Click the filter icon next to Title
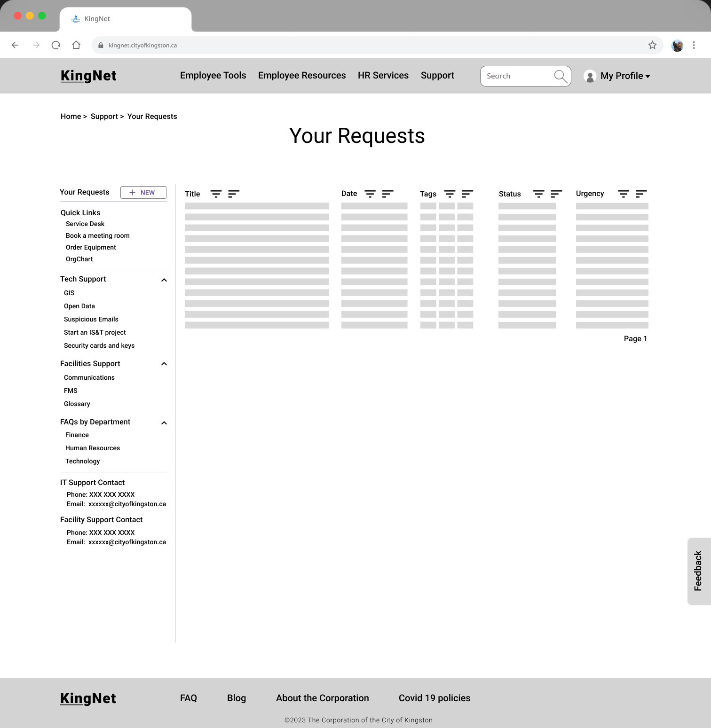Viewport: 711px width, 728px height. (x=216, y=194)
